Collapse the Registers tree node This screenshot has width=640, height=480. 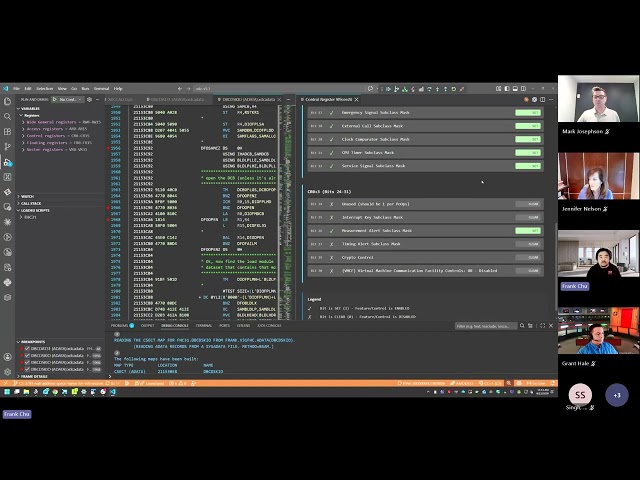31,116
